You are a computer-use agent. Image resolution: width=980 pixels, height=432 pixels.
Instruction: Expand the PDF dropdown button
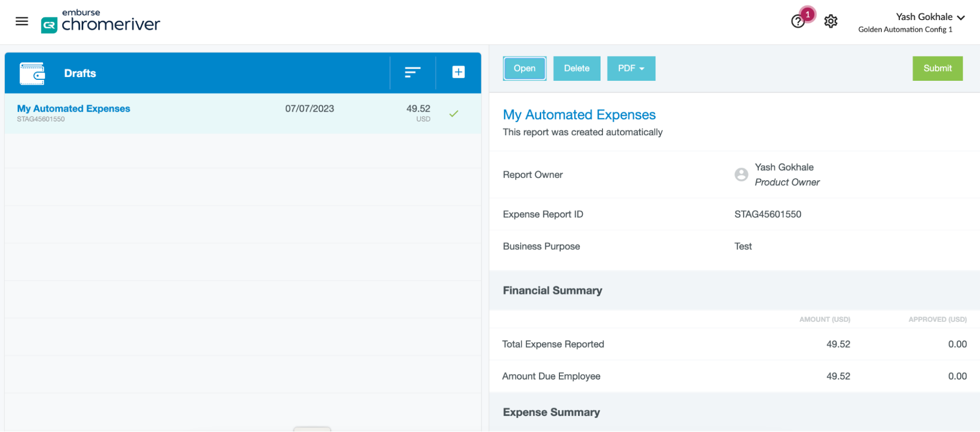pyautogui.click(x=631, y=69)
